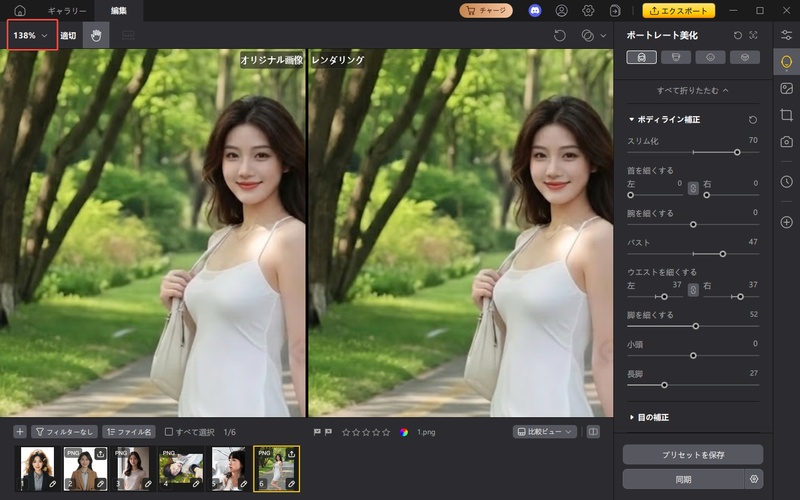
Task: Open the 138% zoom dropdown
Action: [x=31, y=35]
